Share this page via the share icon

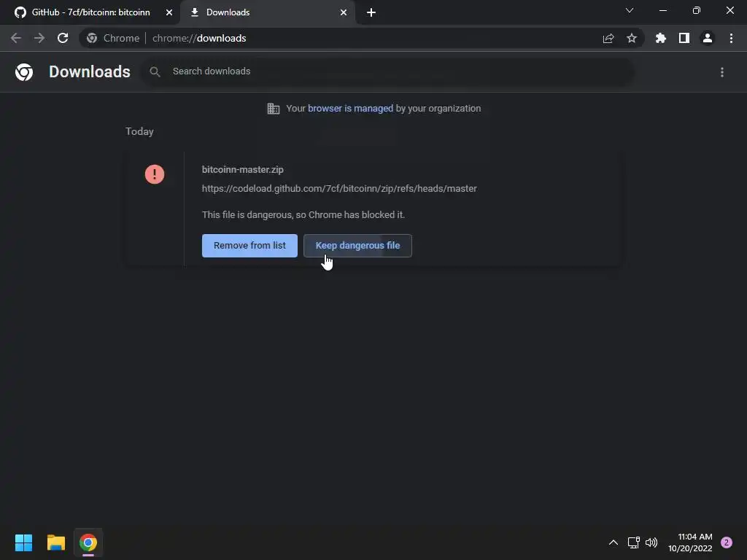point(608,38)
